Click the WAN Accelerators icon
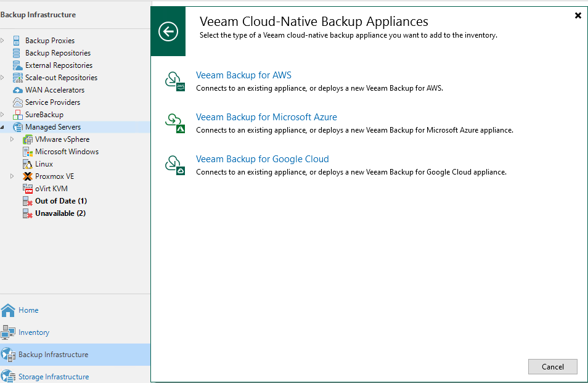588x383 pixels. pos(18,90)
